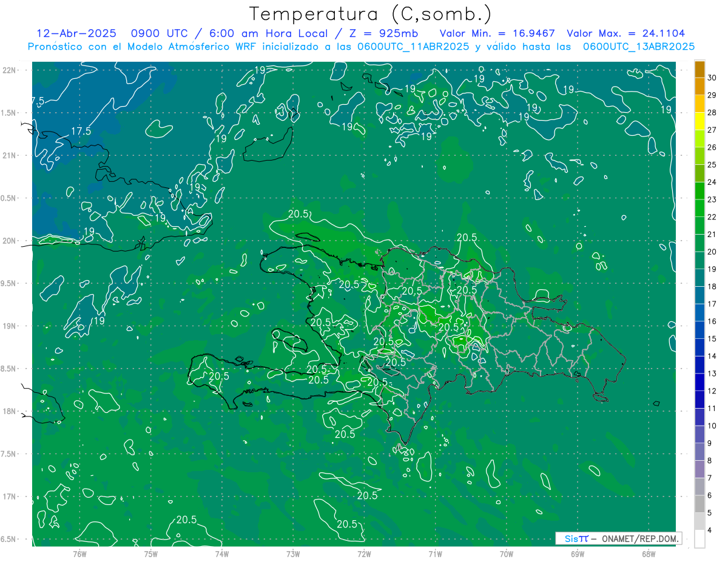Click the '20N' latitude label

pos(10,241)
